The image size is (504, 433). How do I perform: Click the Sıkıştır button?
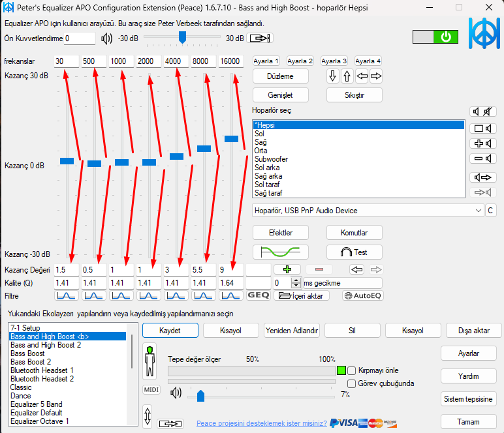click(354, 95)
